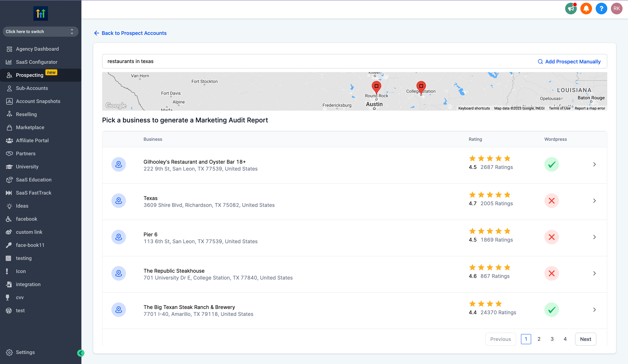Open SaaS Education in the sidebar
The height and width of the screenshot is (364, 628).
point(41,180)
